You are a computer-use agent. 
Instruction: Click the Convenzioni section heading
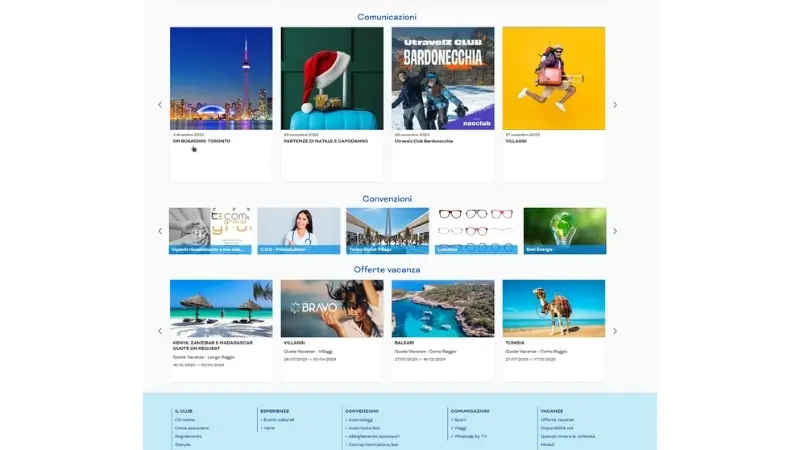[x=387, y=198]
